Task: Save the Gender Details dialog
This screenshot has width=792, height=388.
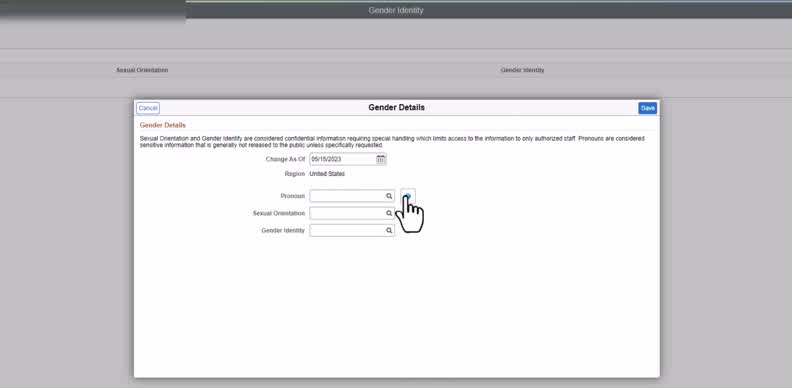Action: 648,108
